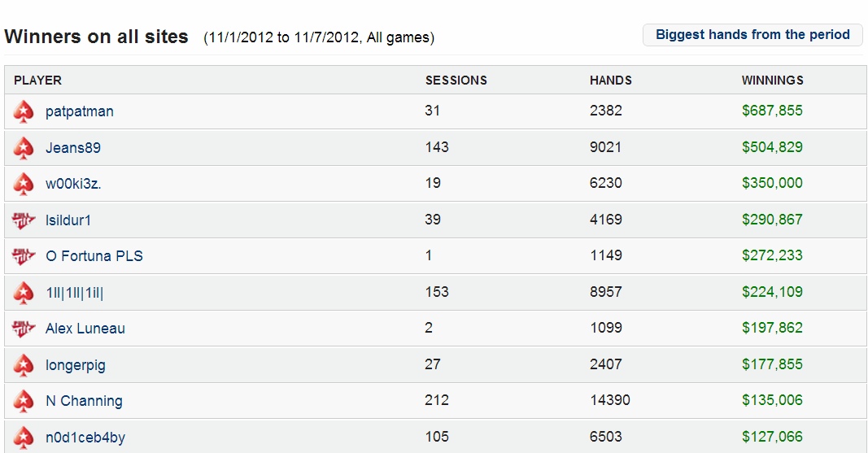The width and height of the screenshot is (868, 453).
Task: Click Full Tilt icon beside Isildur1
Action: point(24,220)
